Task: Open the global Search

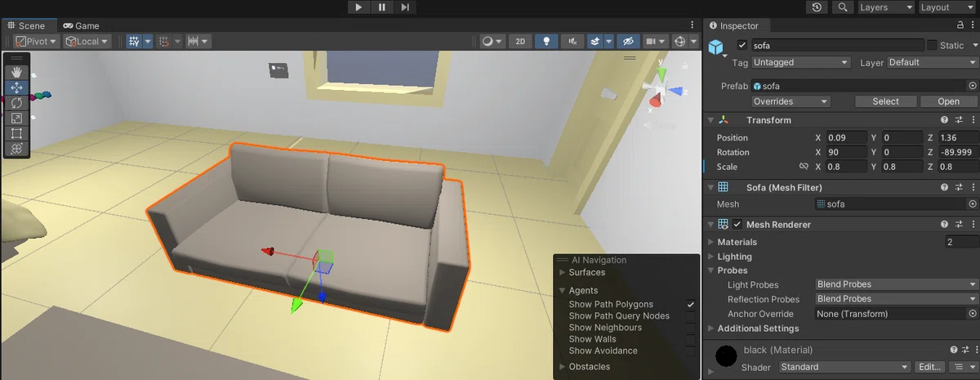Action: click(x=842, y=7)
